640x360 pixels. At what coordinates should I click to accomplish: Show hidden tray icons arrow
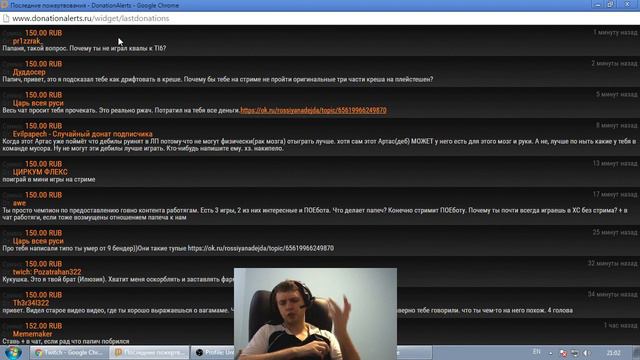coord(551,353)
